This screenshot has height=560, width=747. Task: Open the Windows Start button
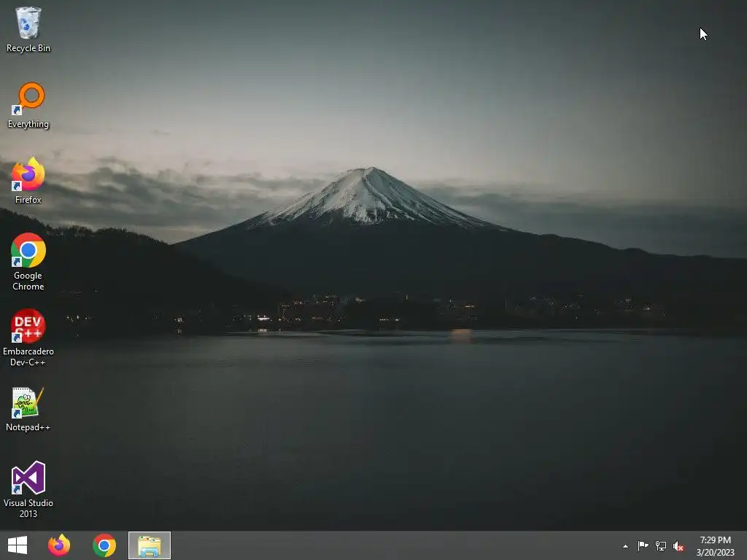(18, 545)
